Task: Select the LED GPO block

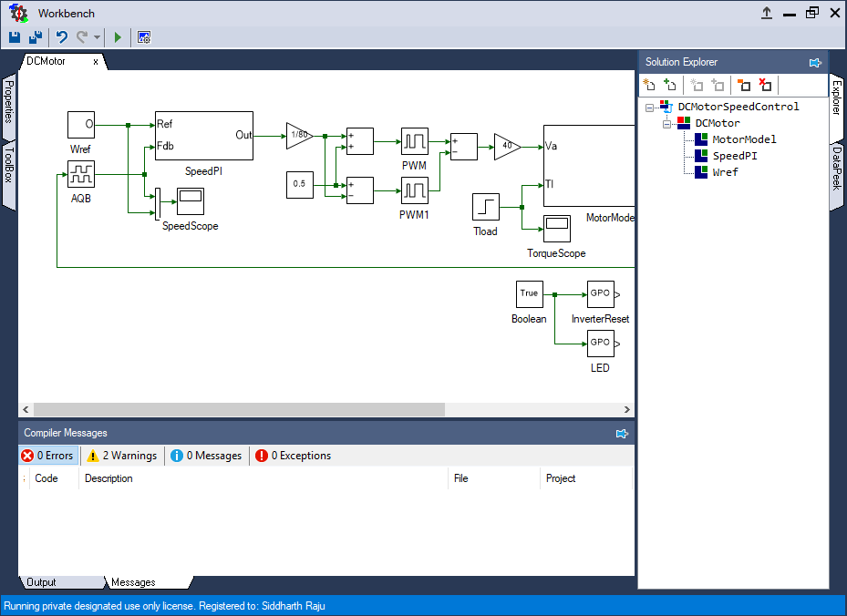Action: pyautogui.click(x=601, y=344)
